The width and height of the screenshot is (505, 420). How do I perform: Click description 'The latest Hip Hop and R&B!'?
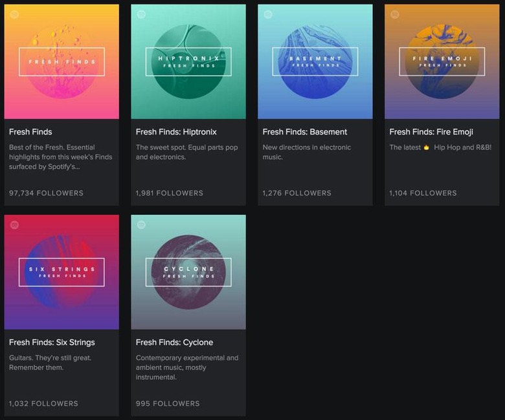[x=440, y=148]
